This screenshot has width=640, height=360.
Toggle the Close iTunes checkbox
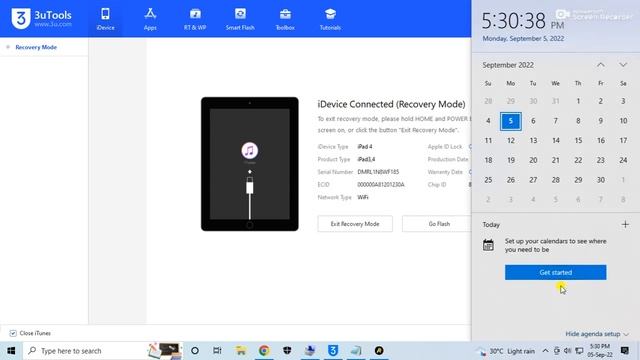(13, 333)
